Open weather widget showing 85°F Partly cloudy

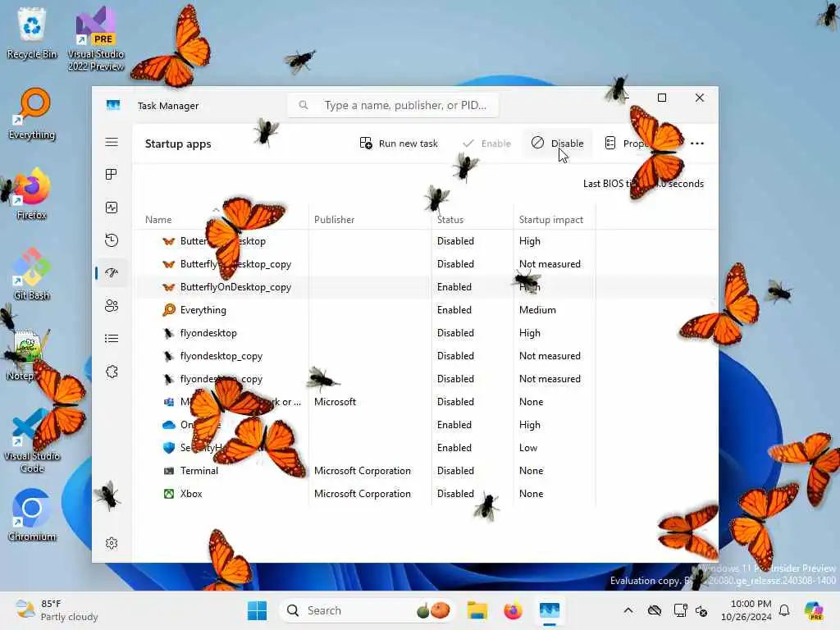point(57,610)
